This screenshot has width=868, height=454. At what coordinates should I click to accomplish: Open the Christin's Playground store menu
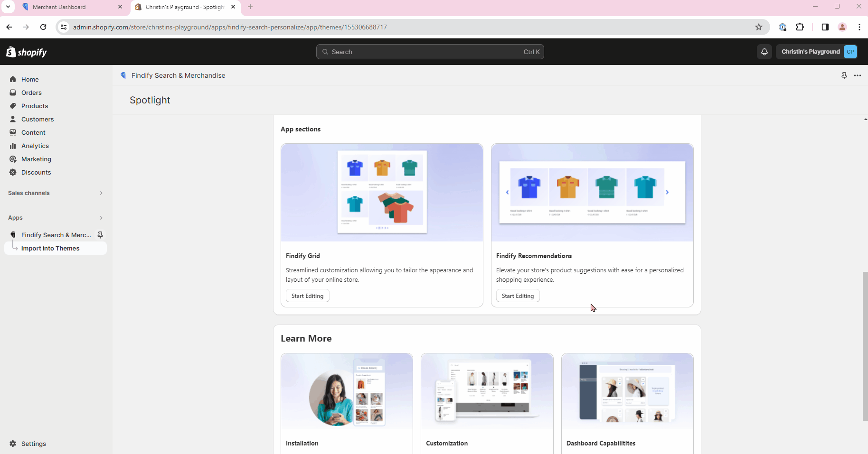[x=816, y=52]
